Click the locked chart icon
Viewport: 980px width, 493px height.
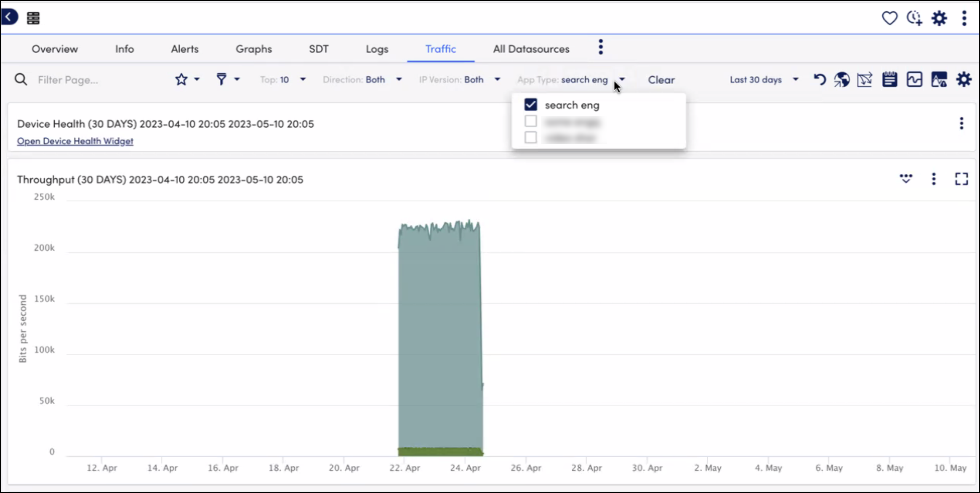click(939, 79)
